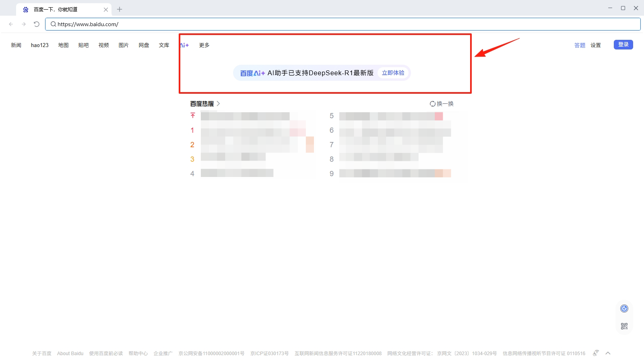This screenshot has height=362, width=644.
Task: Open the hao123 link
Action: pyautogui.click(x=40, y=45)
